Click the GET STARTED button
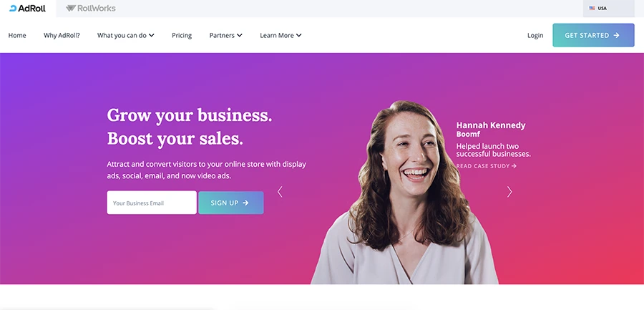This screenshot has width=644, height=310. [593, 35]
